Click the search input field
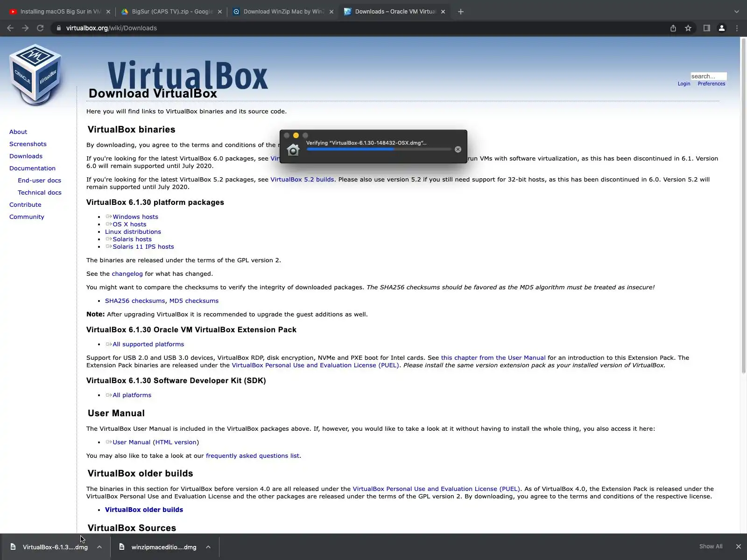The height and width of the screenshot is (560, 747). tap(709, 76)
